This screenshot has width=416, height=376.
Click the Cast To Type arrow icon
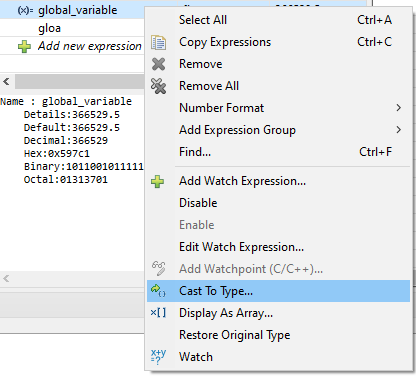click(x=158, y=291)
